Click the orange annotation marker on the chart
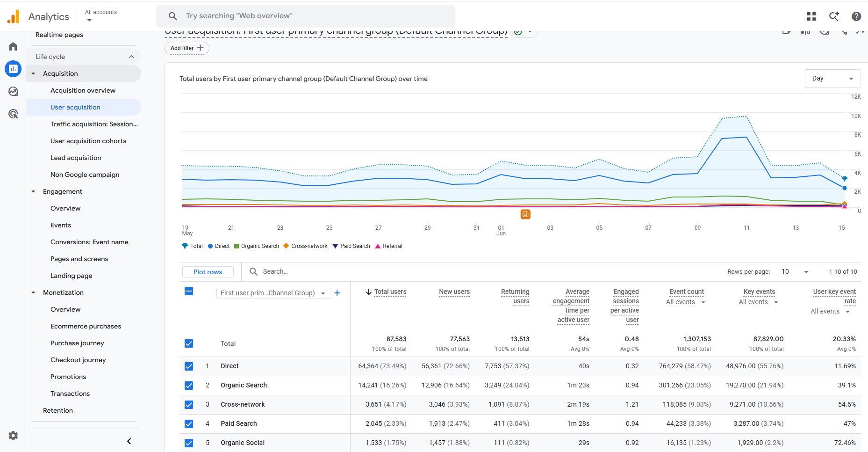The width and height of the screenshot is (868, 452). click(525, 214)
